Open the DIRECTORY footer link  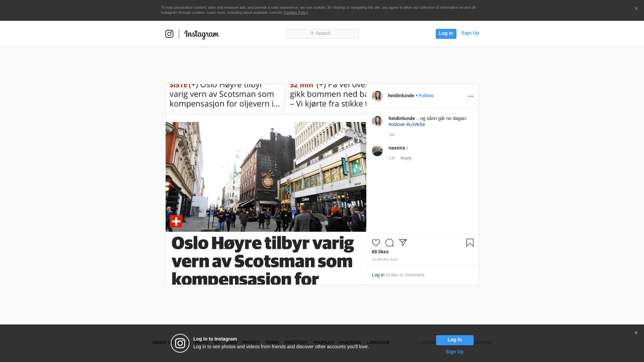coord(296,343)
